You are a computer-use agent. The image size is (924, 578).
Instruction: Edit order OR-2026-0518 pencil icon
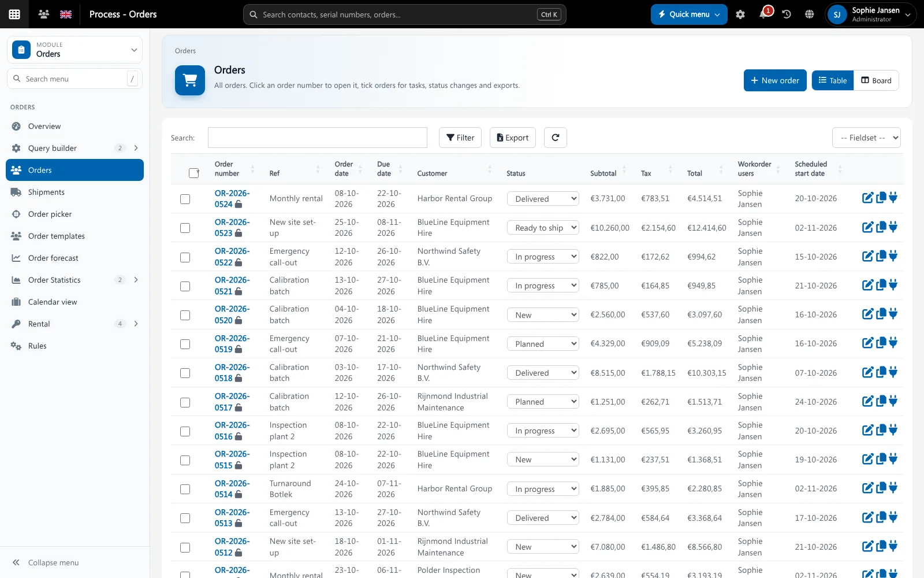coord(867,372)
